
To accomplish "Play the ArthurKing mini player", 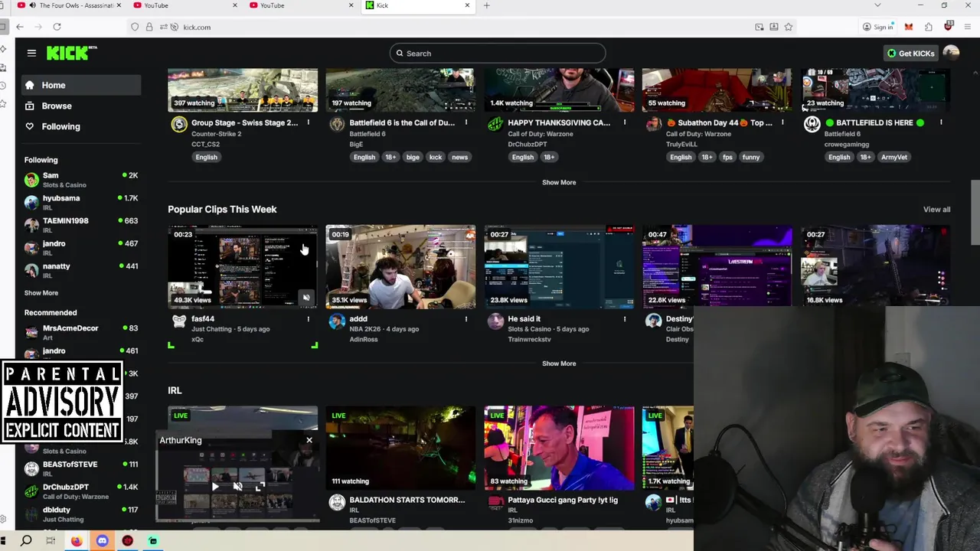I will tap(215, 486).
